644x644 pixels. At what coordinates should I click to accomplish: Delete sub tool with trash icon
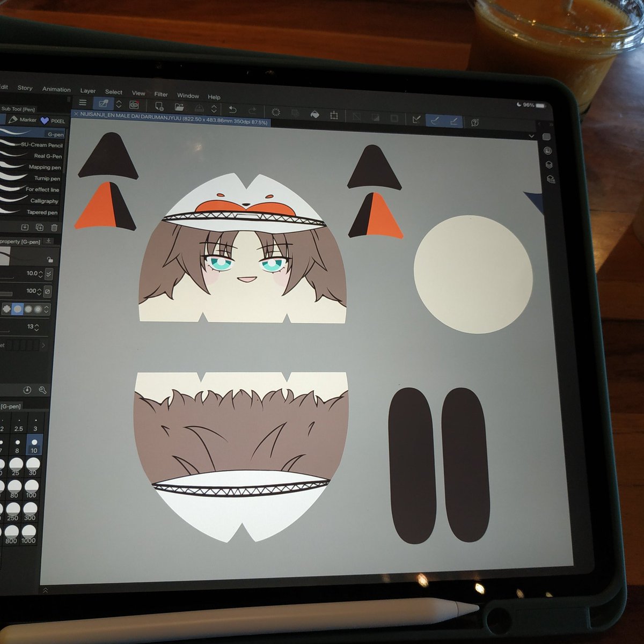[54, 228]
